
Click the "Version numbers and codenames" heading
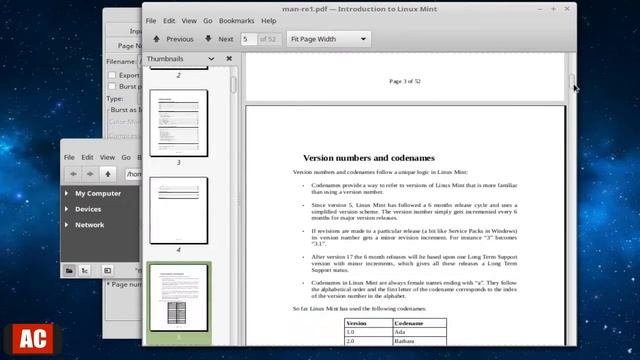point(369,158)
